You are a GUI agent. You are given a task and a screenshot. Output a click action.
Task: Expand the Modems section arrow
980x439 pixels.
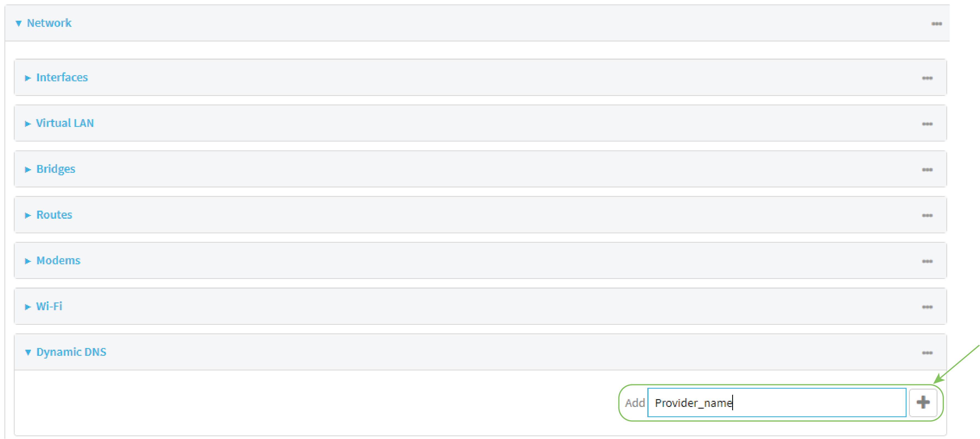coord(28,261)
